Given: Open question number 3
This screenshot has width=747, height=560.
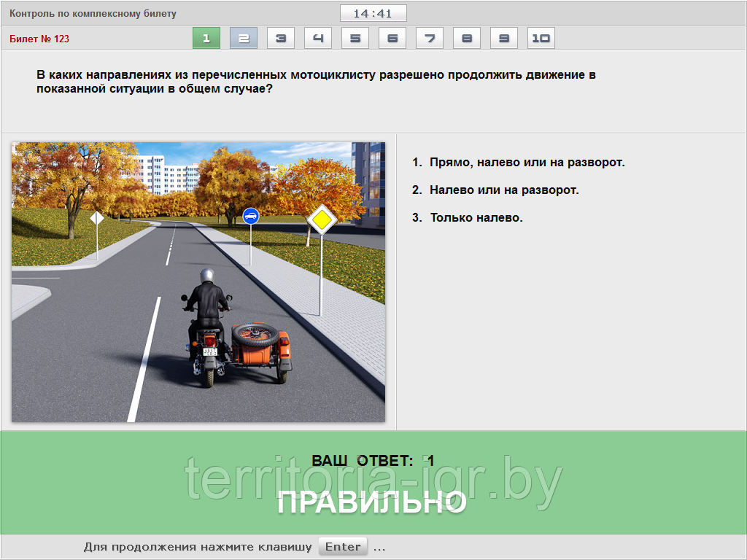Looking at the screenshot, I should pyautogui.click(x=281, y=37).
